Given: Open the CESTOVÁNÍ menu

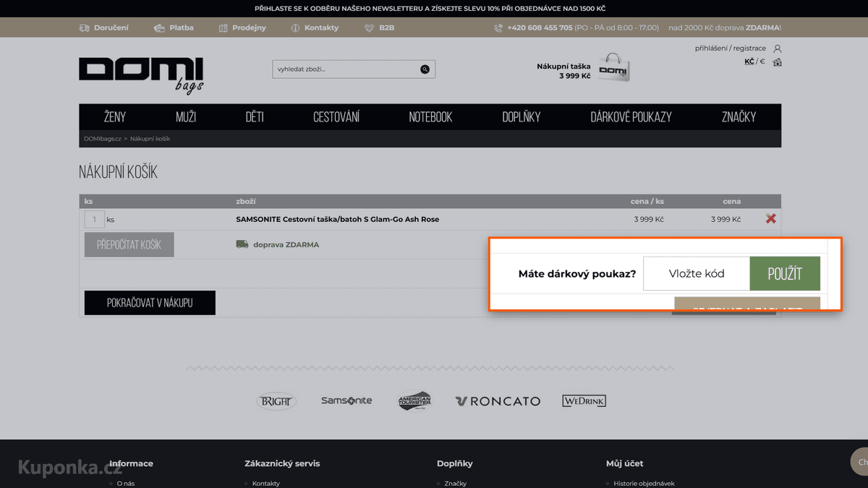Looking at the screenshot, I should click(336, 117).
